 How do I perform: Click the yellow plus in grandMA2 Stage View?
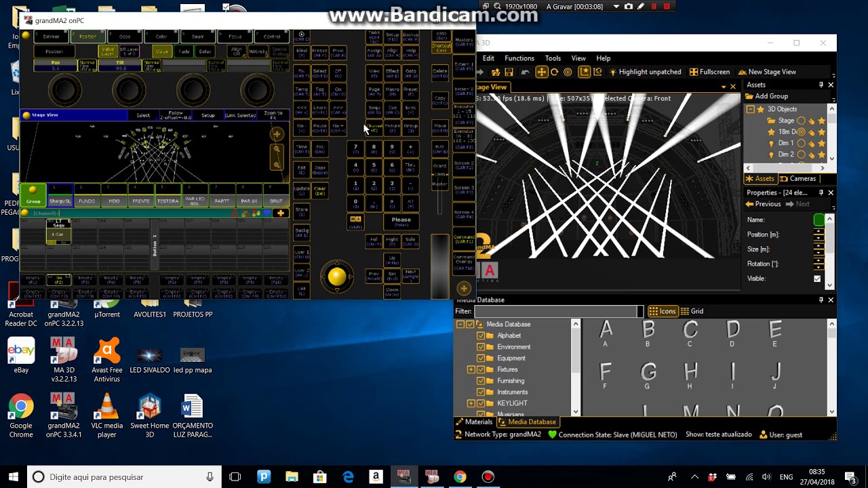pos(277,134)
